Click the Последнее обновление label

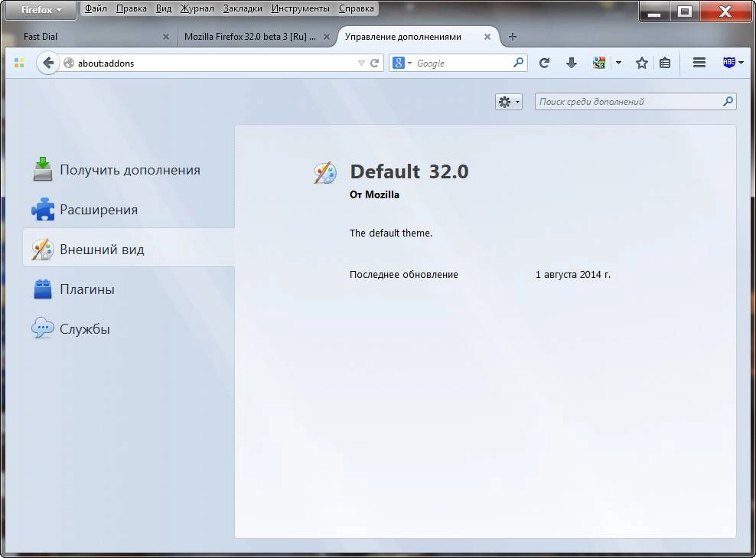[x=403, y=275]
